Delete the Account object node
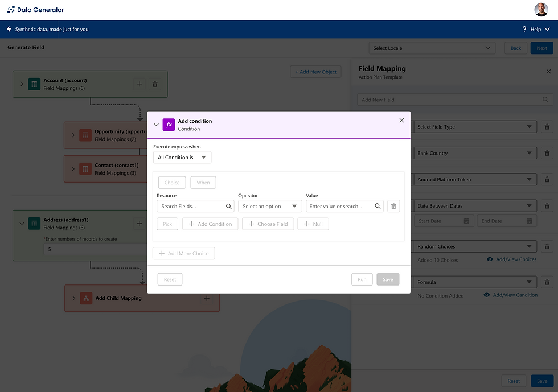The image size is (558, 392). click(x=155, y=84)
